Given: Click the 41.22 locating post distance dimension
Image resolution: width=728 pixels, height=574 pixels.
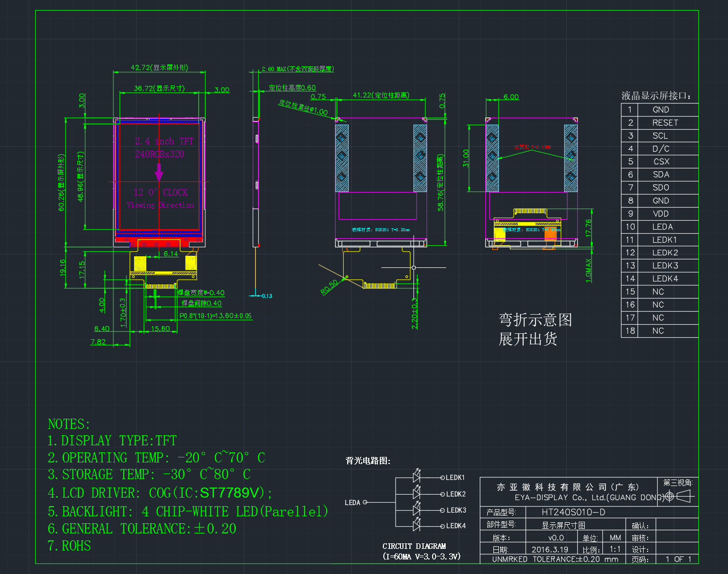Looking at the screenshot, I should point(381,94).
